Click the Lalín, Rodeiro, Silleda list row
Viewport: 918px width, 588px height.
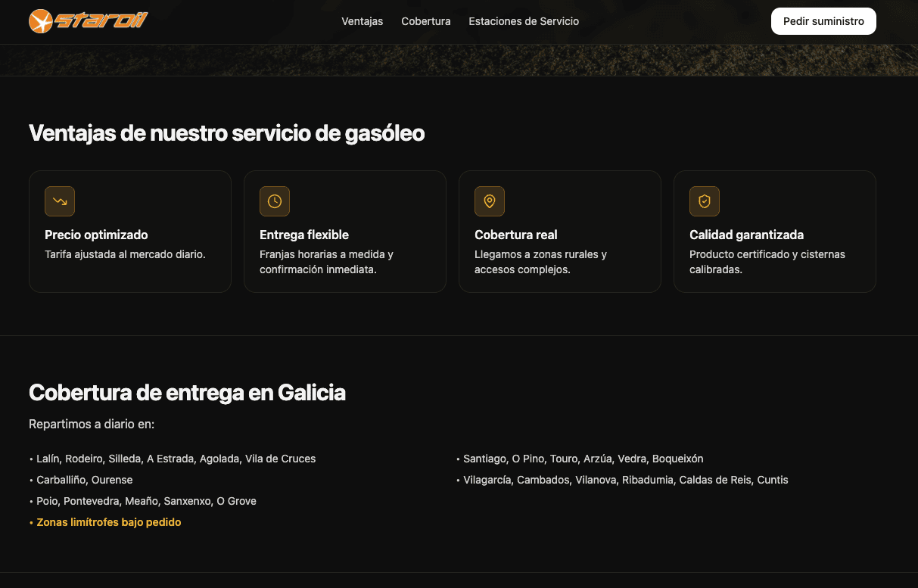click(173, 459)
